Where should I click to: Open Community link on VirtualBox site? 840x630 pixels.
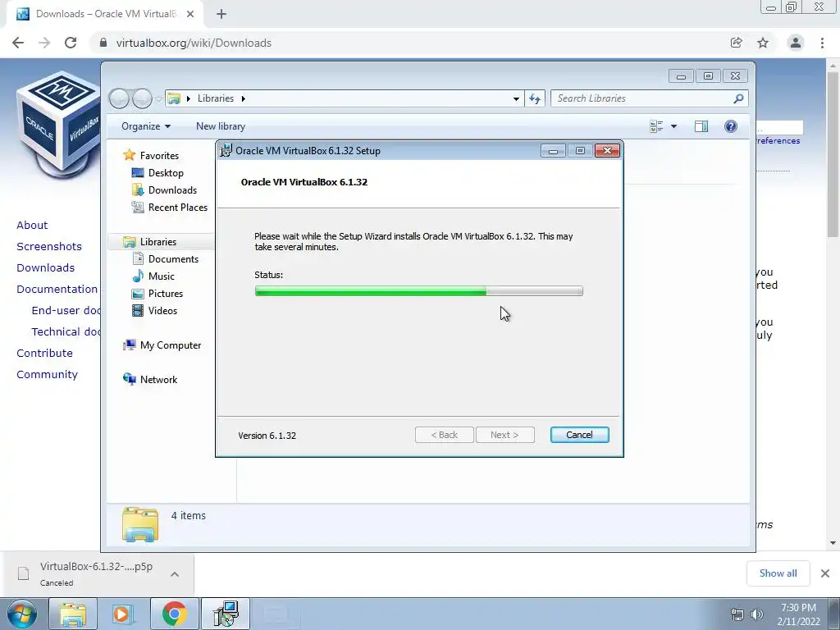[47, 374]
